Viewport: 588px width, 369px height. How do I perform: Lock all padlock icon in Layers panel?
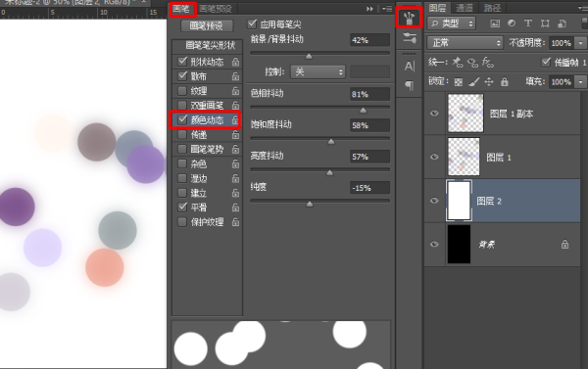click(505, 81)
